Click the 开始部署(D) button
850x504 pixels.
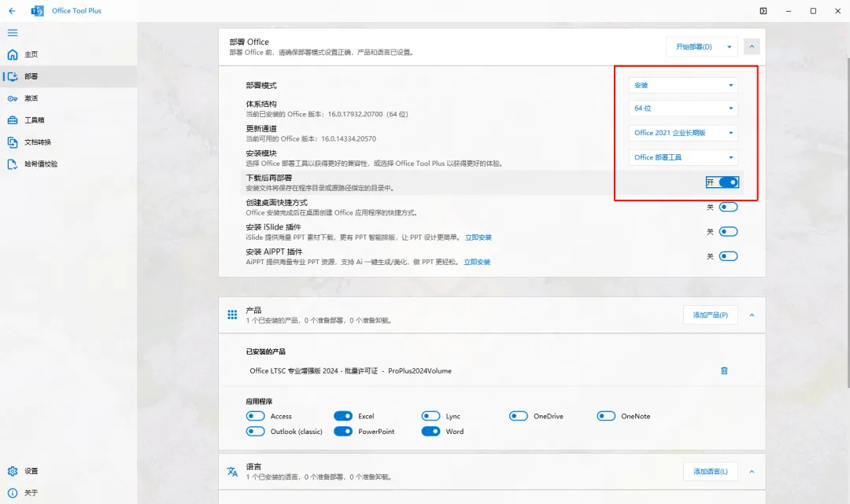pyautogui.click(x=694, y=47)
